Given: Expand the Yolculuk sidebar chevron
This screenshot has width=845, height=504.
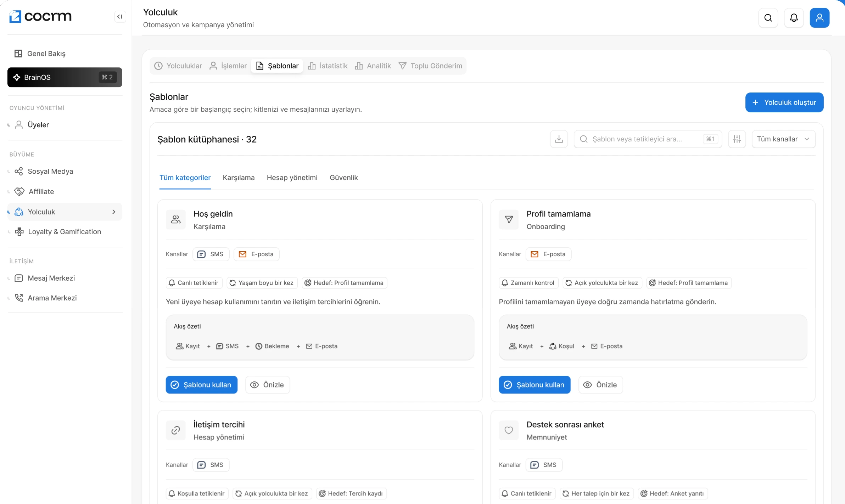Looking at the screenshot, I should 114,212.
